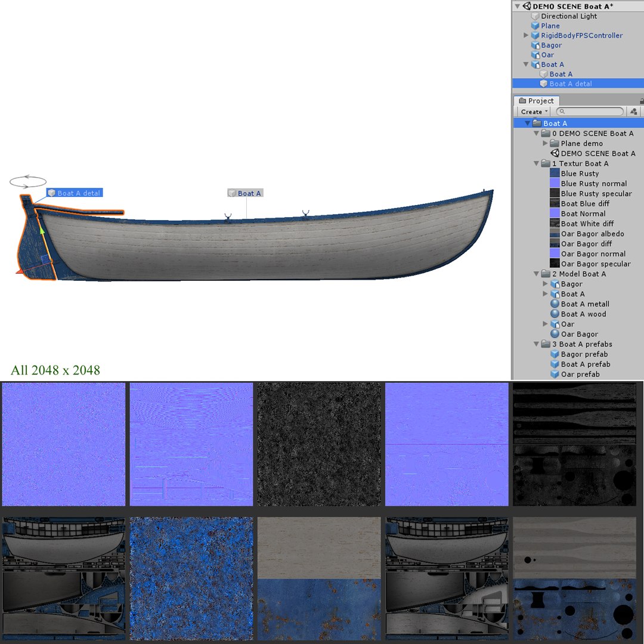Expand the Plane demo folder

(545, 143)
